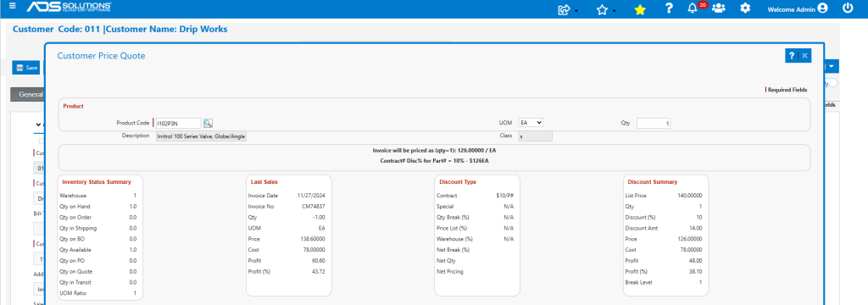Viewport: 868px width, 305px height.
Task: Click the Last Sales heading
Action: tap(264, 181)
